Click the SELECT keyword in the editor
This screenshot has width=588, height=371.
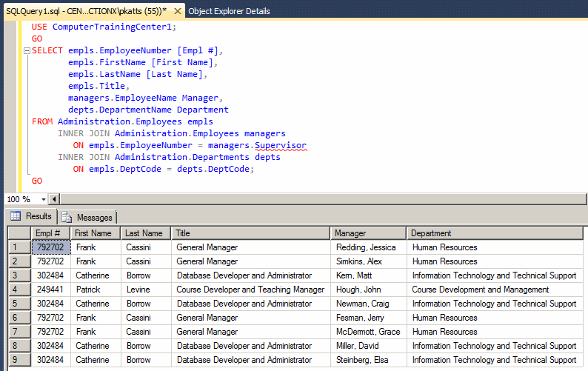47,50
